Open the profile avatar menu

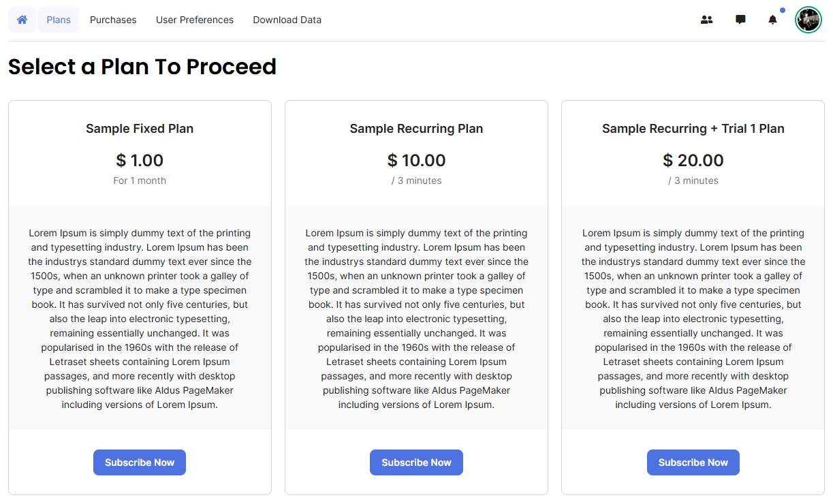[808, 20]
